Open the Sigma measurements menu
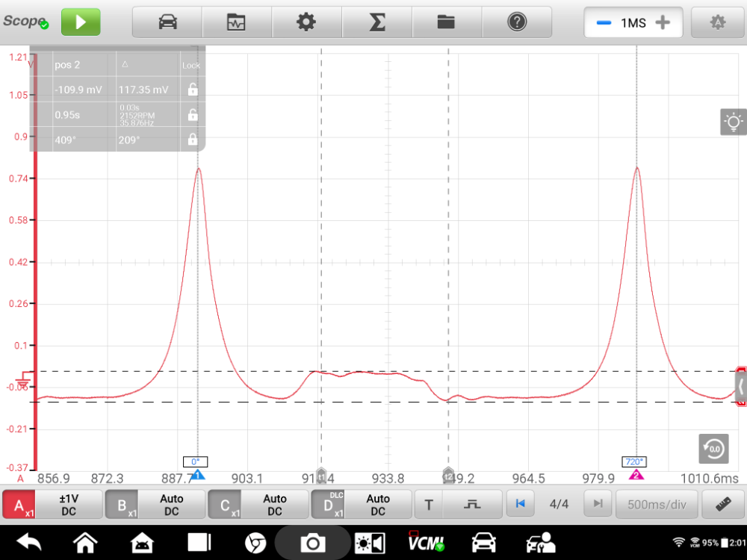747x560 pixels. coord(376,22)
